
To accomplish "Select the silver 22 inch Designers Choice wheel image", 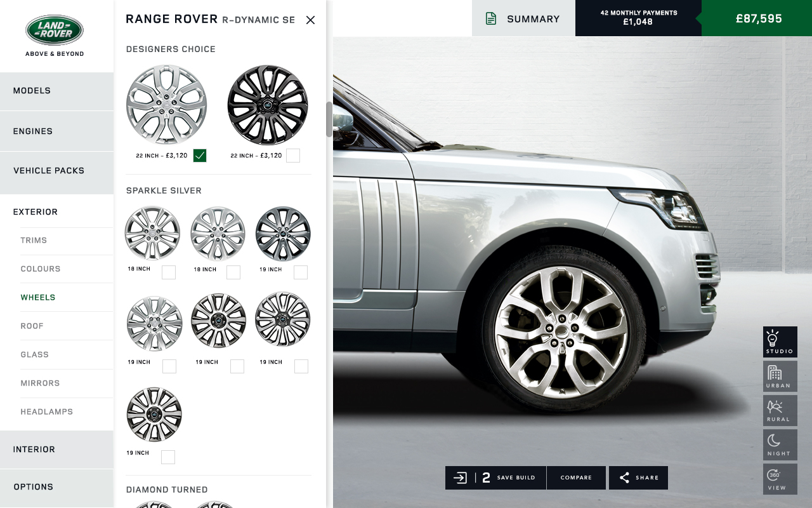I will point(167,105).
